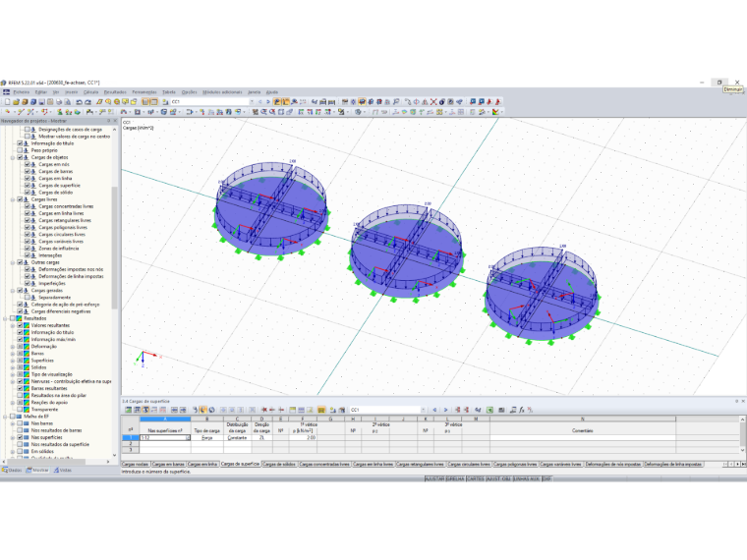Open CC1 dropdown in table toolbar
The height and width of the screenshot is (560, 747).
423,410
